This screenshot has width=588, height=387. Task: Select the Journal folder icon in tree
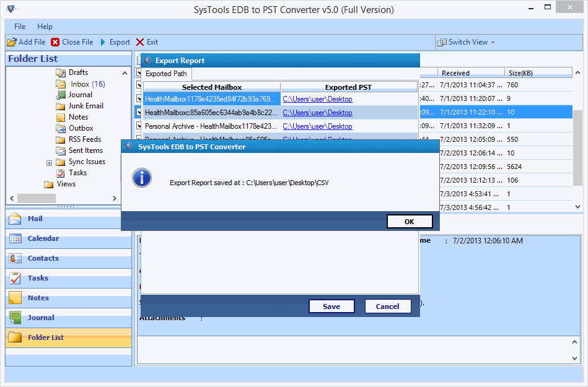[x=61, y=95]
